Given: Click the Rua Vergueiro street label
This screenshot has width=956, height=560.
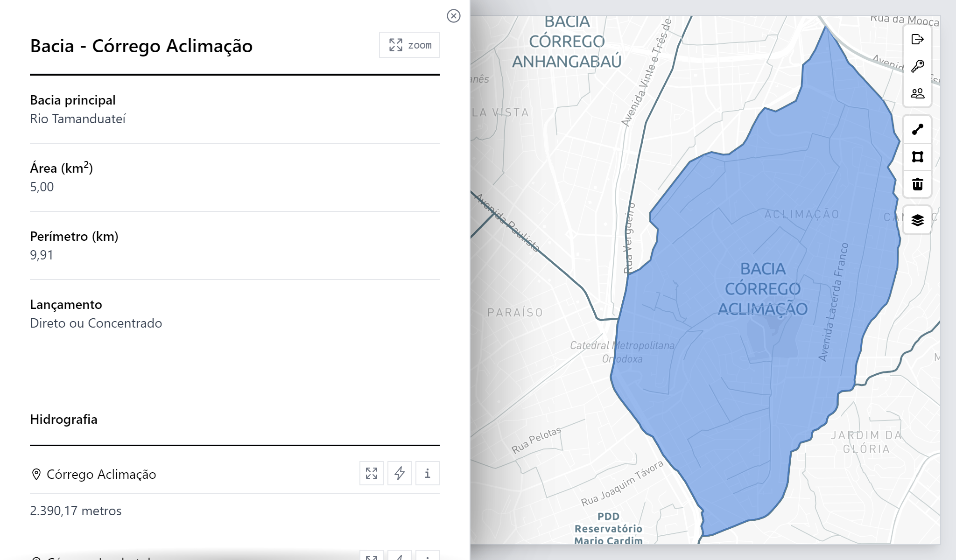Looking at the screenshot, I should click(629, 237).
